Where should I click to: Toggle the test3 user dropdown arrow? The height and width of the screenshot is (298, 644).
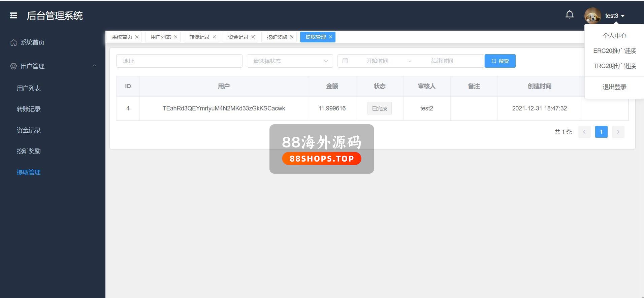pos(623,16)
